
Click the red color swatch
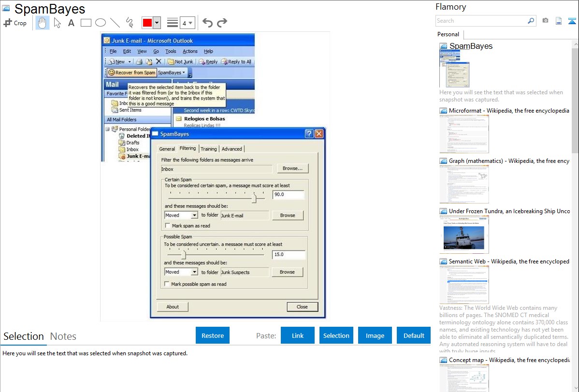tap(147, 23)
